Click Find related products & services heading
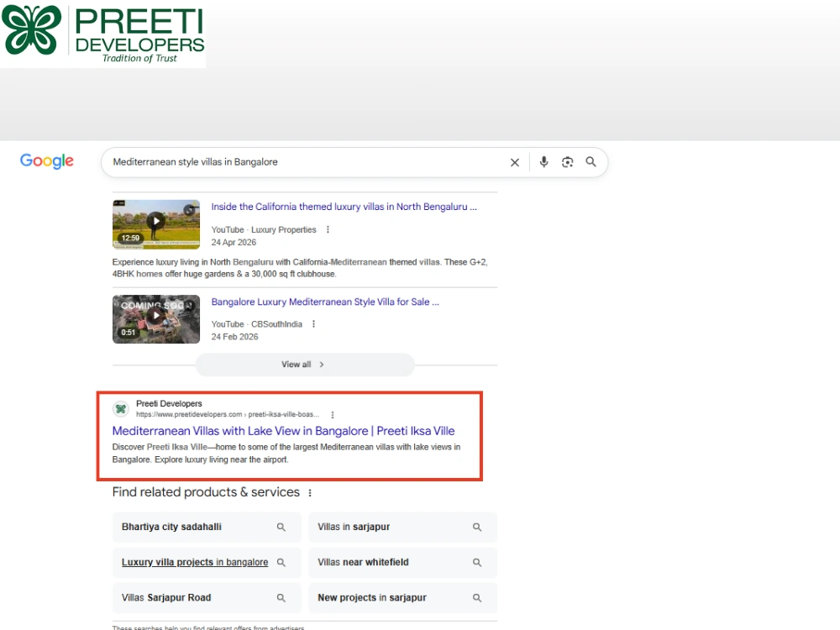 coord(206,492)
